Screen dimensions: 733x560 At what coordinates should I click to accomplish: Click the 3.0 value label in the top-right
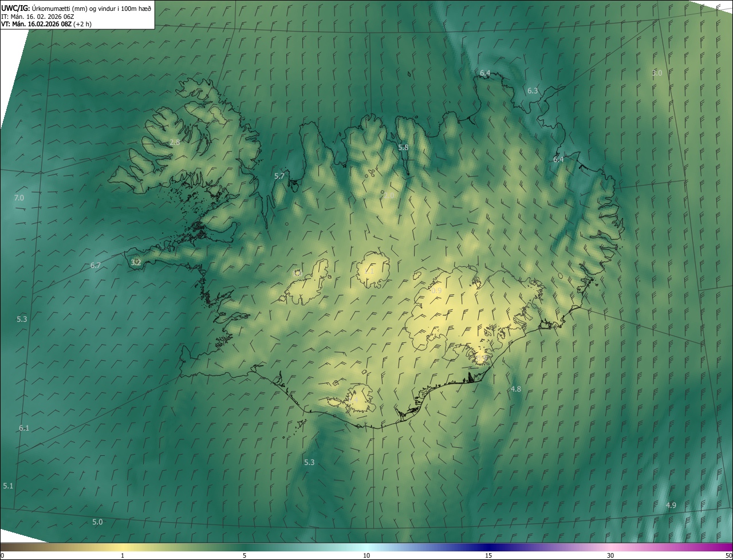[x=657, y=73]
